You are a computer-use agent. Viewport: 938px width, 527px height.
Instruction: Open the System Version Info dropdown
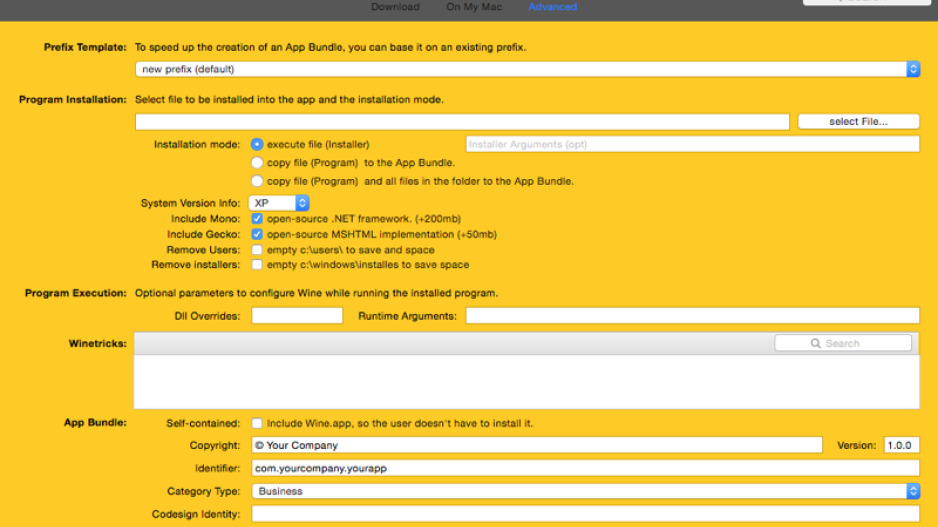(279, 203)
